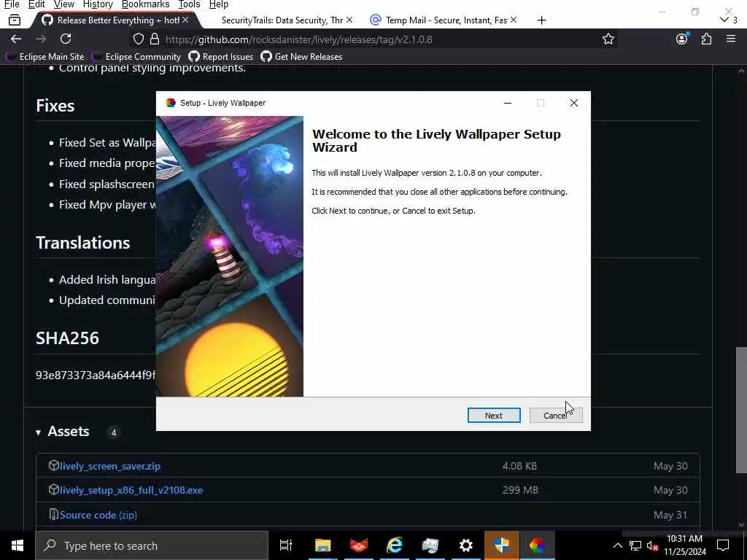
Task: Click the package icon beside lively_setup exe
Action: (53, 489)
